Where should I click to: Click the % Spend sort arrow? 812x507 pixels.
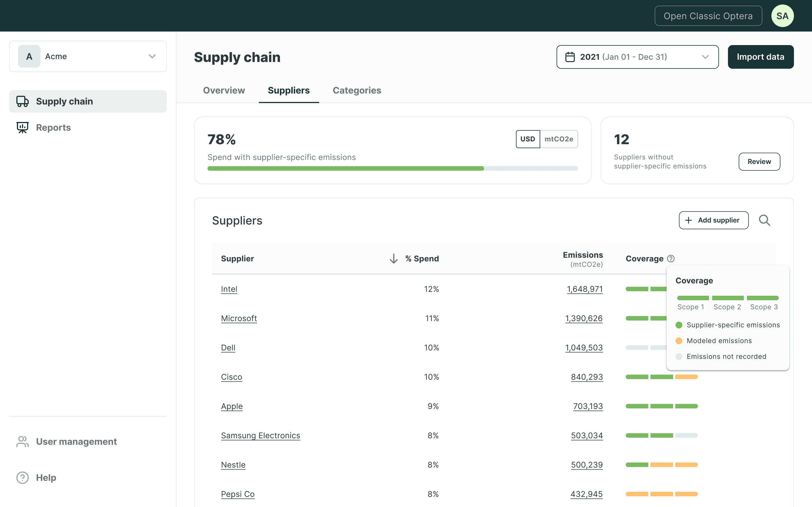(394, 259)
